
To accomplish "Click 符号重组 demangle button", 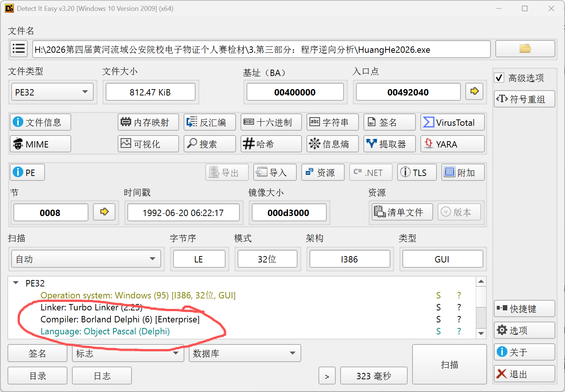I will (x=525, y=99).
